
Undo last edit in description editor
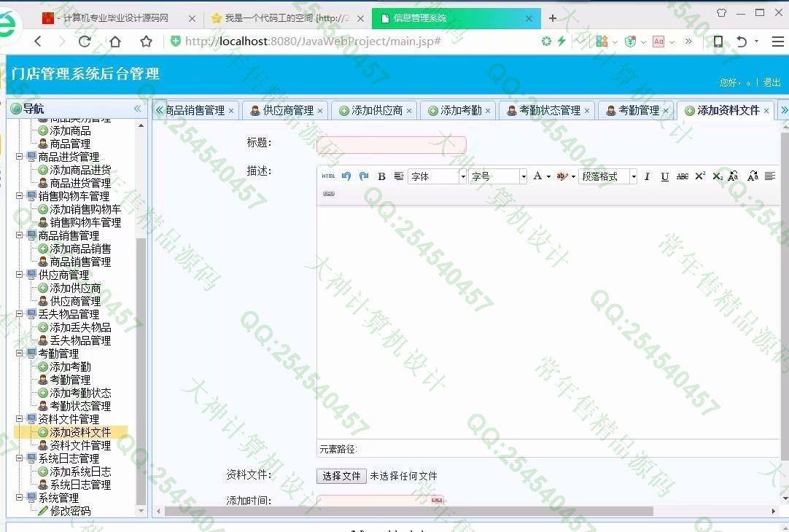(346, 176)
